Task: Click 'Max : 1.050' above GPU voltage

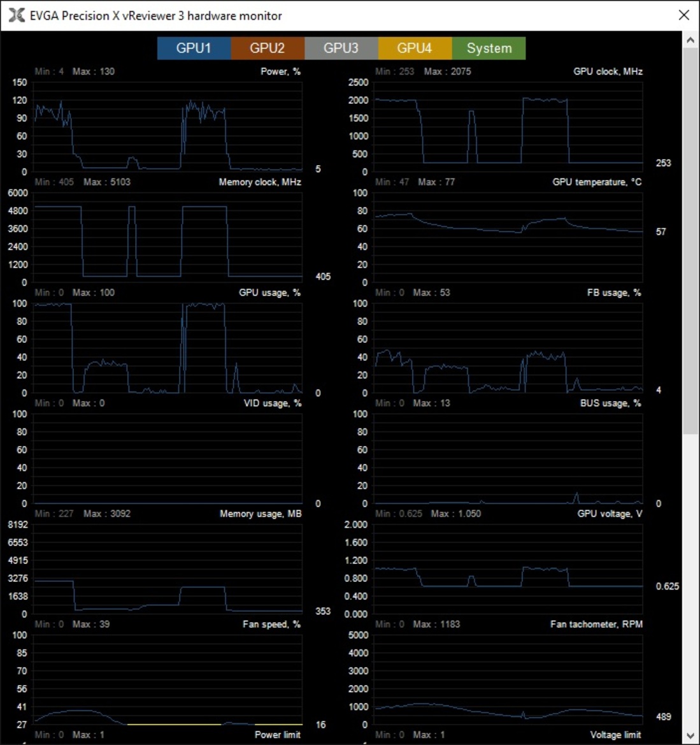Action: coord(456,514)
